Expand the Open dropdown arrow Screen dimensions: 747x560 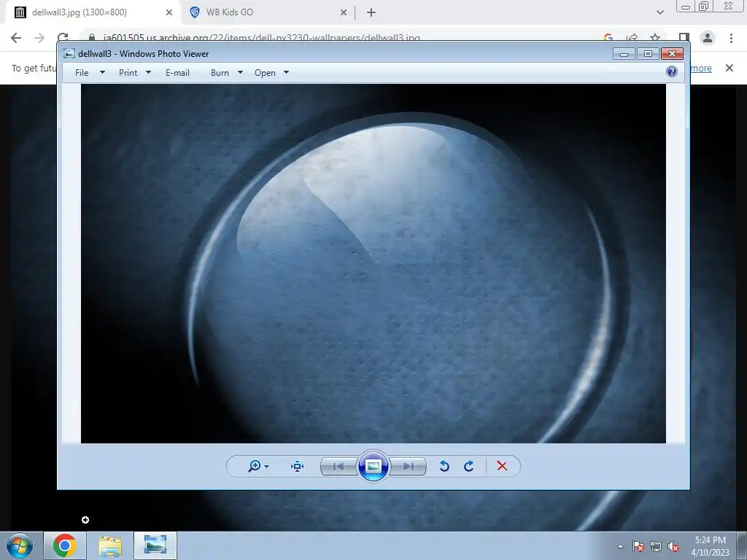pos(286,72)
